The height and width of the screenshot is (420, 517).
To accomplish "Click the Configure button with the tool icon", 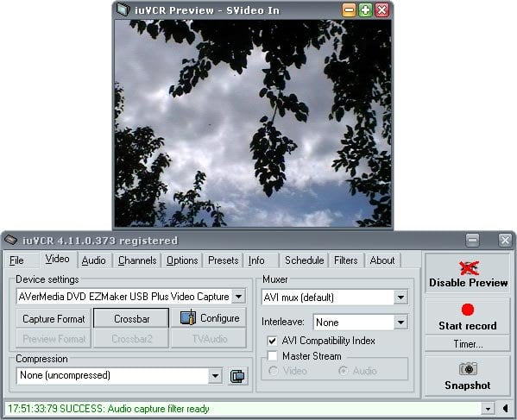I will coord(208,318).
